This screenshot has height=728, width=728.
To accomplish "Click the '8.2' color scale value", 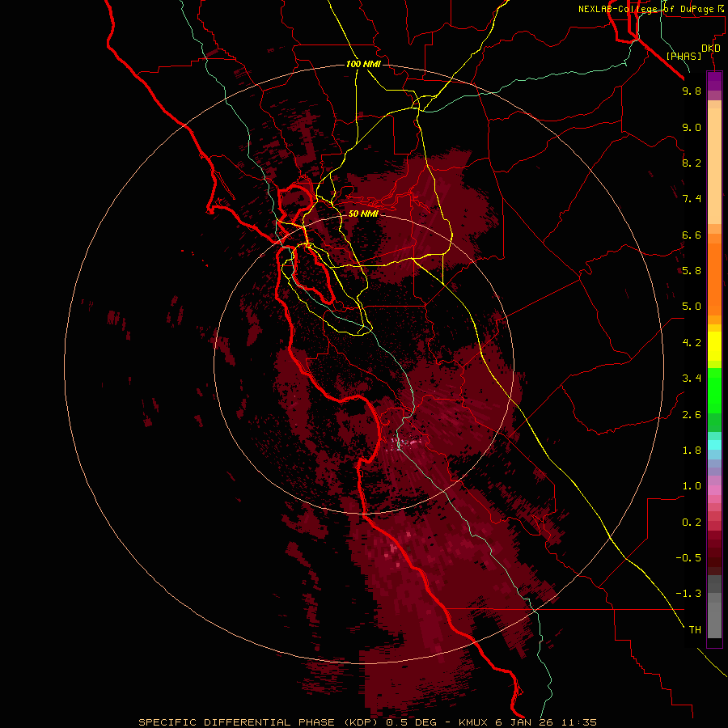I will click(x=692, y=163).
